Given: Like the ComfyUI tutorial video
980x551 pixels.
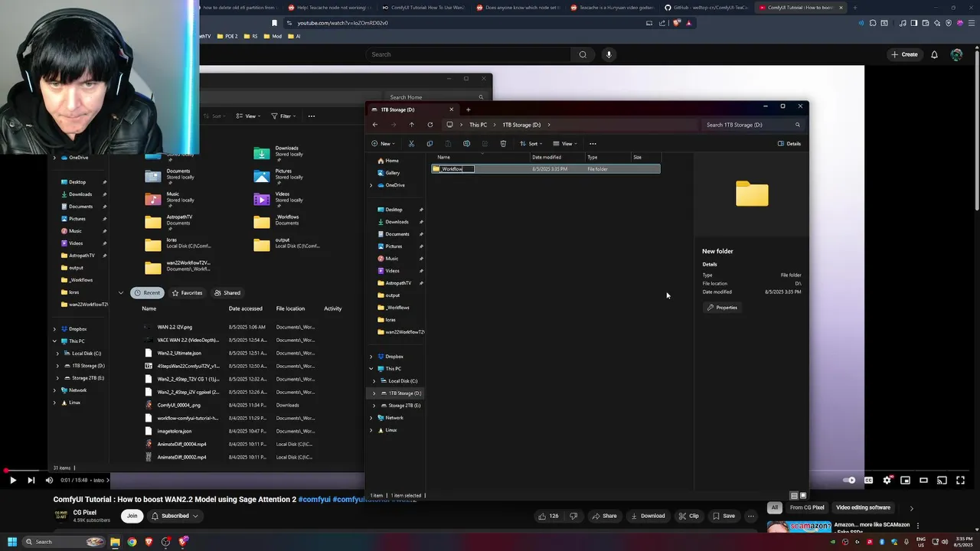Looking at the screenshot, I should 548,516.
